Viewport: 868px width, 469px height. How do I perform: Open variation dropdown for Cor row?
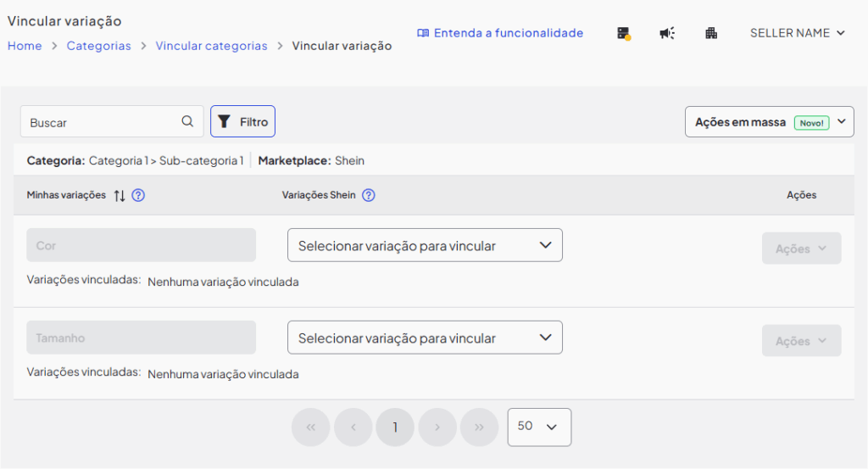[425, 245]
